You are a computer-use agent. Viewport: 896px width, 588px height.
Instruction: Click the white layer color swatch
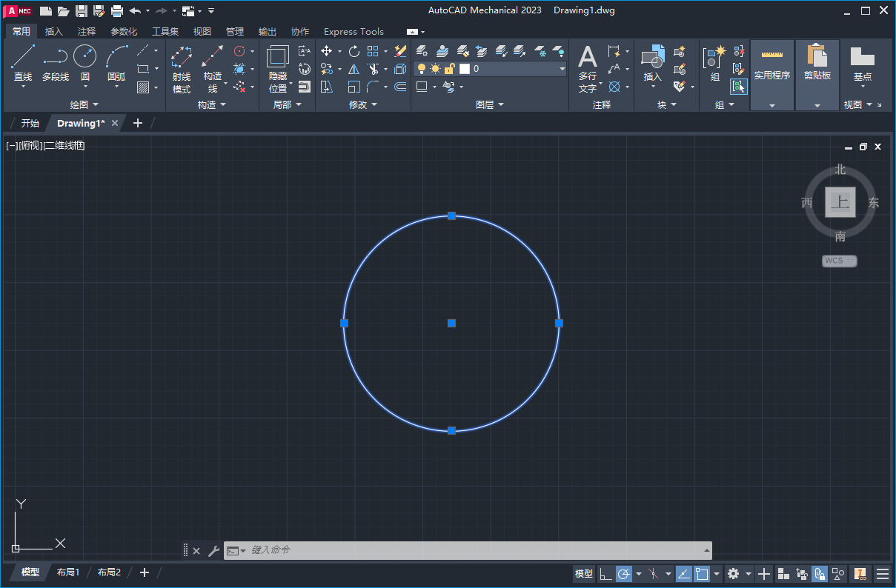pyautogui.click(x=465, y=69)
